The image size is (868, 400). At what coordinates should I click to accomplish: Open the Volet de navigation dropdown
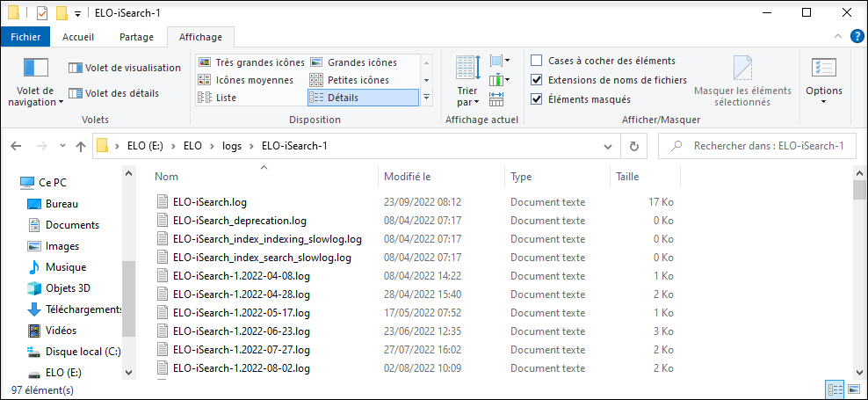[35, 82]
